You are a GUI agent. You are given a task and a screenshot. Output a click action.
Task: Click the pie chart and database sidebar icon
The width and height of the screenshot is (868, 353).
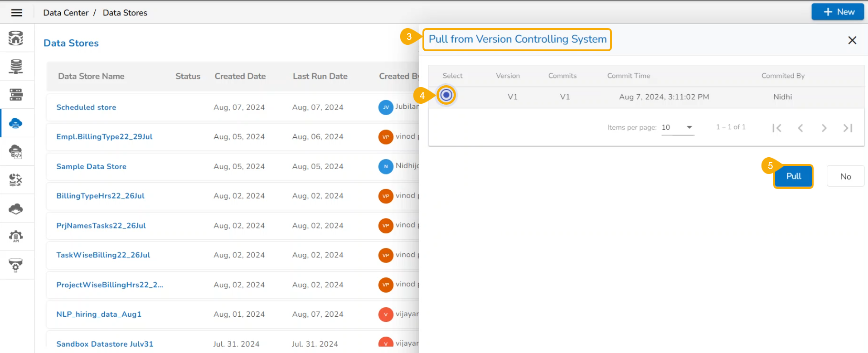pyautogui.click(x=16, y=180)
